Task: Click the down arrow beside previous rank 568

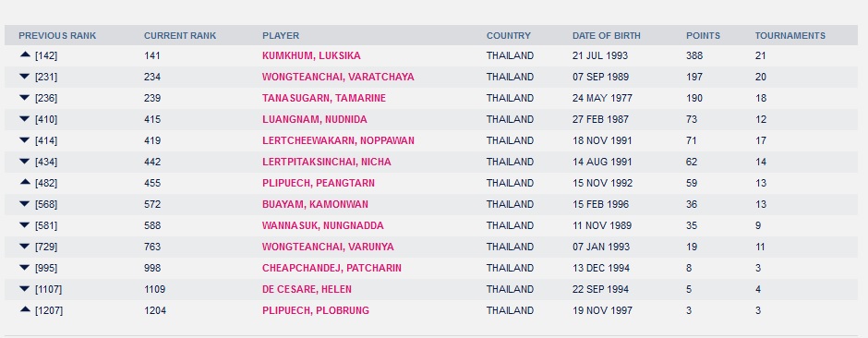Action: pos(24,203)
